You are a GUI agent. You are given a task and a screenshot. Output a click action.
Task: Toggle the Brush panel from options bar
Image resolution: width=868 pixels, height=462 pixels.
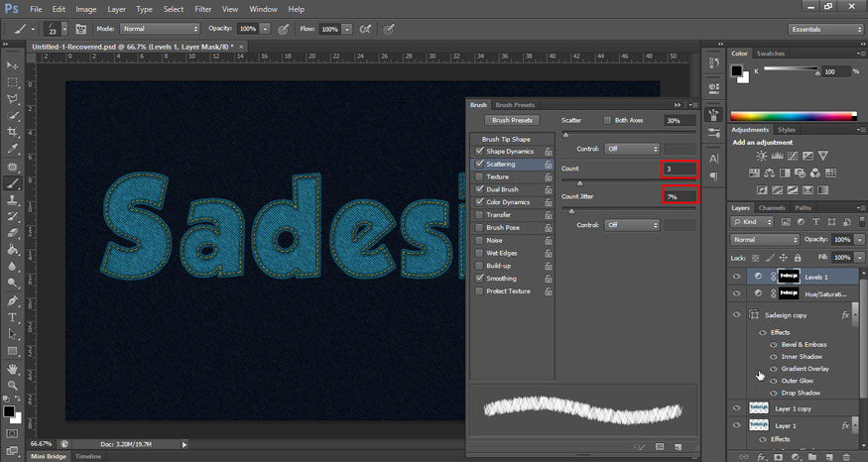[80, 29]
